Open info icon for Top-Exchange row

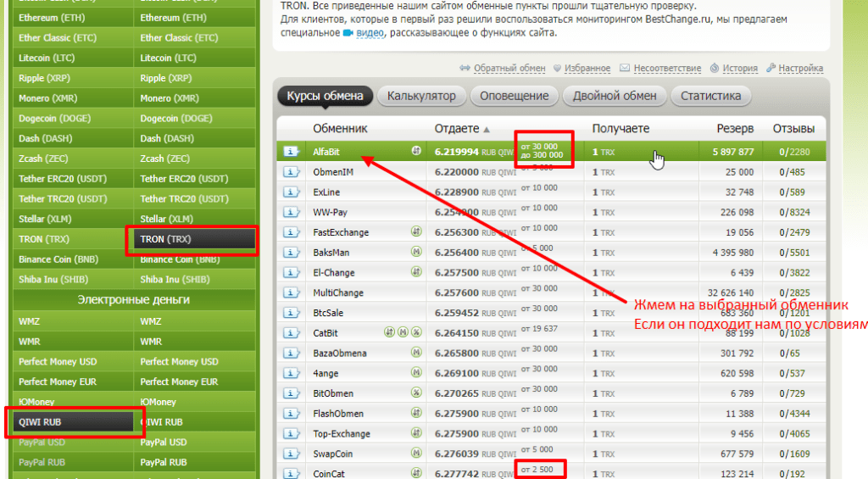coord(292,433)
